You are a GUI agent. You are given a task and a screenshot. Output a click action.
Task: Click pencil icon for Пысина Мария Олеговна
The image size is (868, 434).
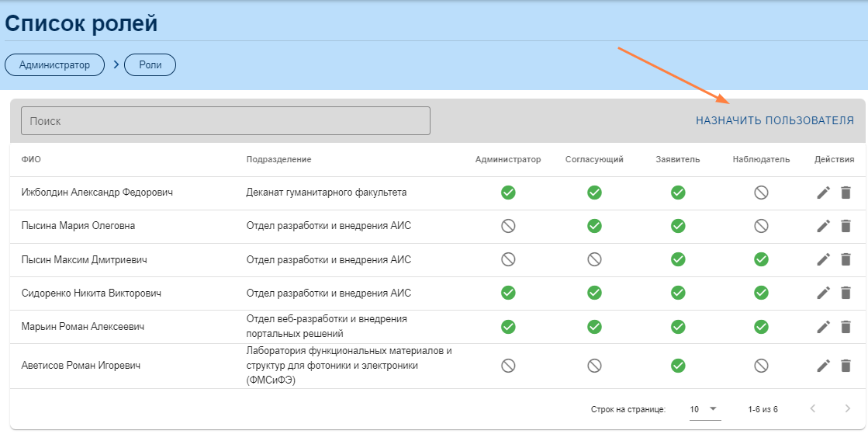point(823,226)
